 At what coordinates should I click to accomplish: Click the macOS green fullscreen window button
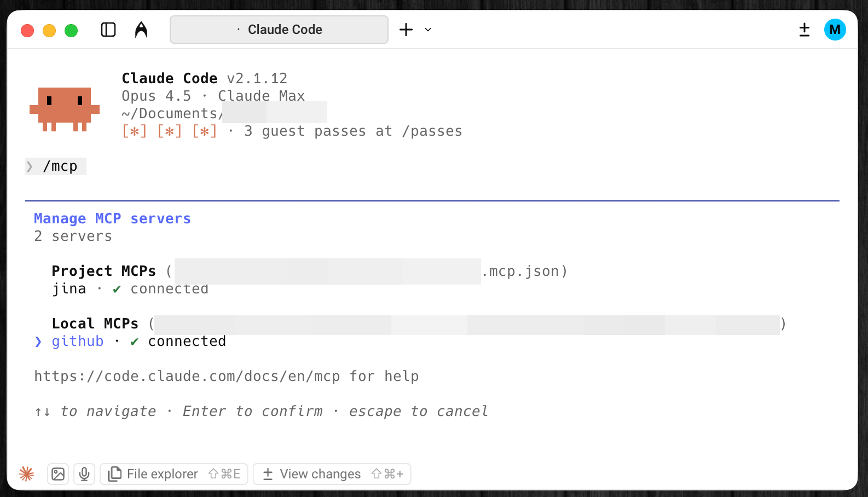coord(71,31)
